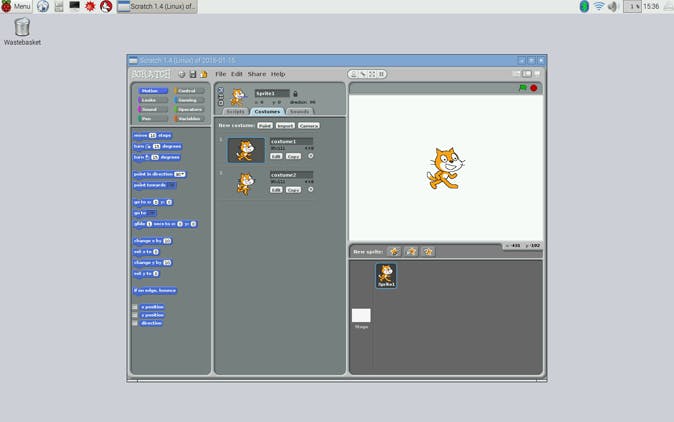674x422 pixels.
Task: Enable the x position stage monitor checkbox
Action: [x=135, y=307]
